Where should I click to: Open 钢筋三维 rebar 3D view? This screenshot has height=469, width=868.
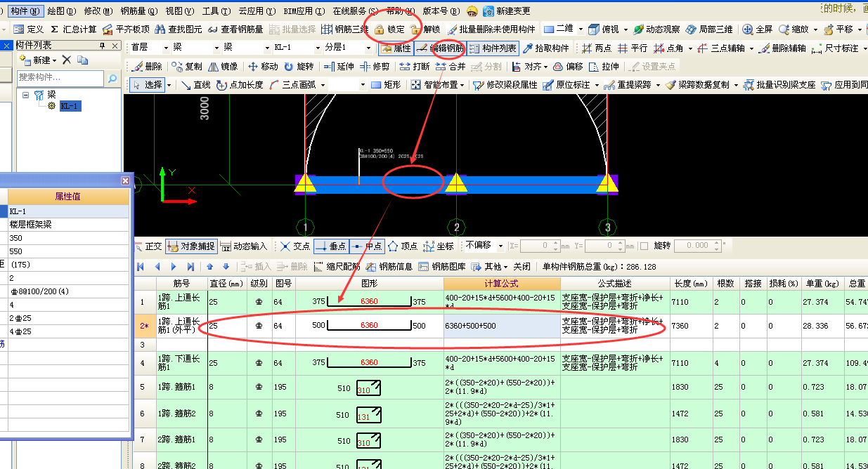[x=345, y=29]
